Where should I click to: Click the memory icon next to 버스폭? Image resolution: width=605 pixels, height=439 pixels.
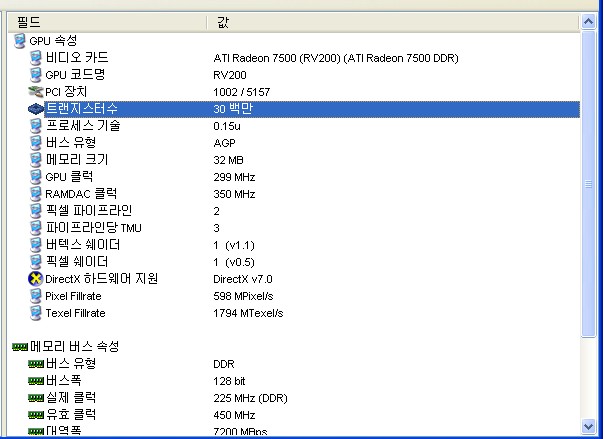[36, 381]
